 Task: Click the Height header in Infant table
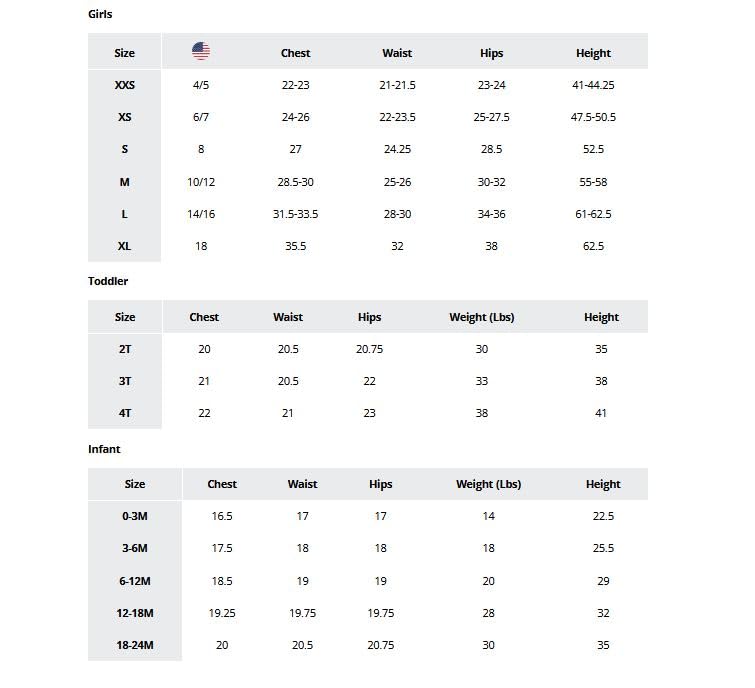click(x=603, y=484)
